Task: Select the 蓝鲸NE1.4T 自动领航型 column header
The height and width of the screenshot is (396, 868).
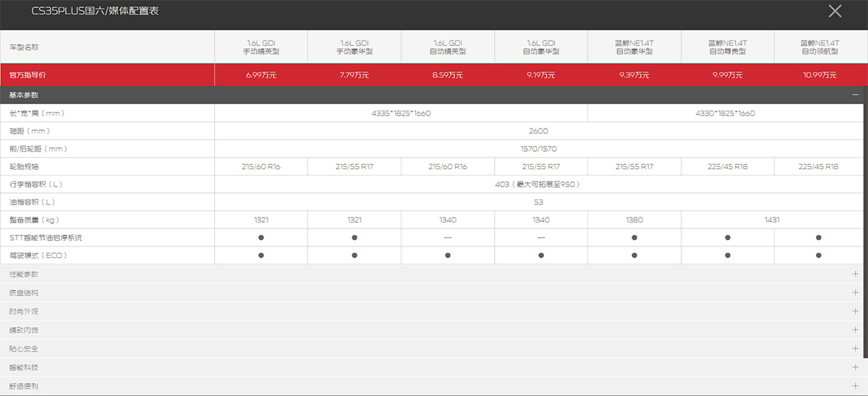Action: tap(820, 47)
